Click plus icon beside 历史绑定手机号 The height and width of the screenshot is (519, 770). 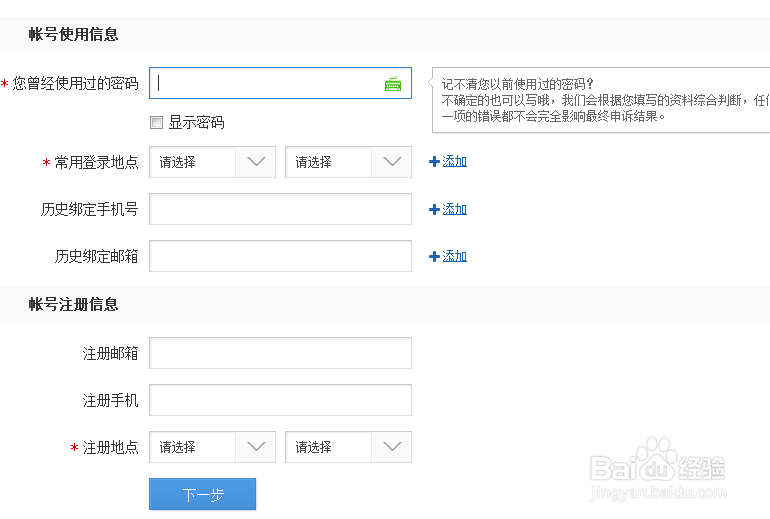(434, 209)
